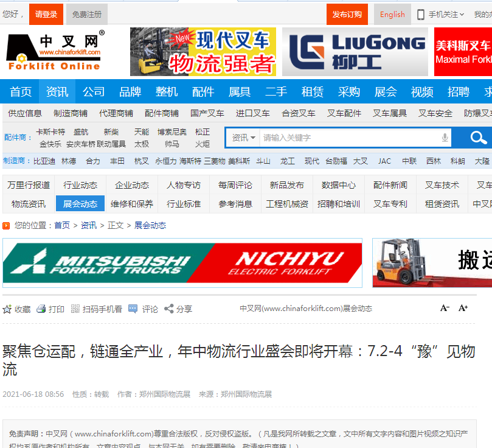The height and width of the screenshot is (448, 492).
Task: Increase font size with A+ icon
Action: (x=463, y=308)
